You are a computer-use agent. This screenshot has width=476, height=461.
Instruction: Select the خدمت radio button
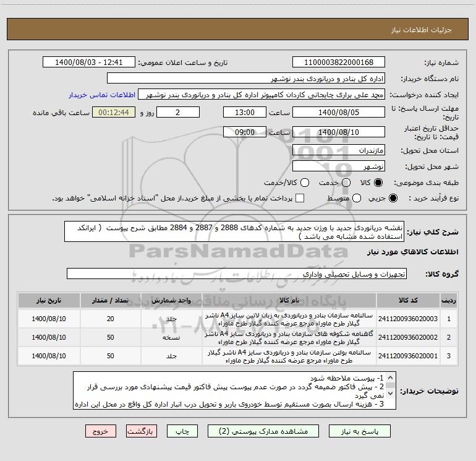pos(346,183)
